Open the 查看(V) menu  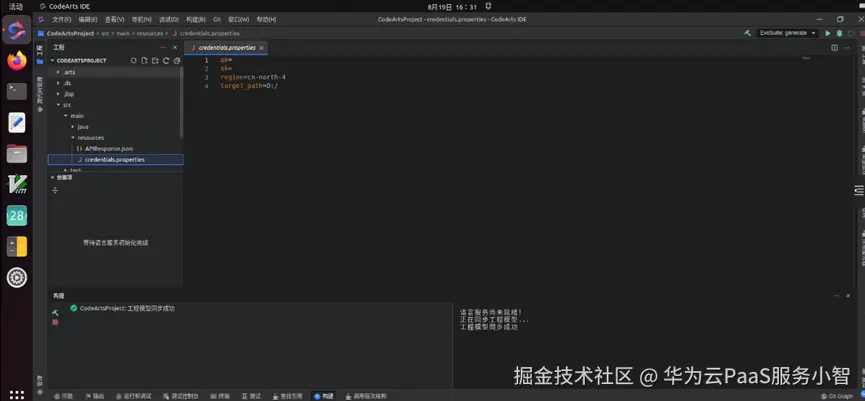tap(114, 19)
